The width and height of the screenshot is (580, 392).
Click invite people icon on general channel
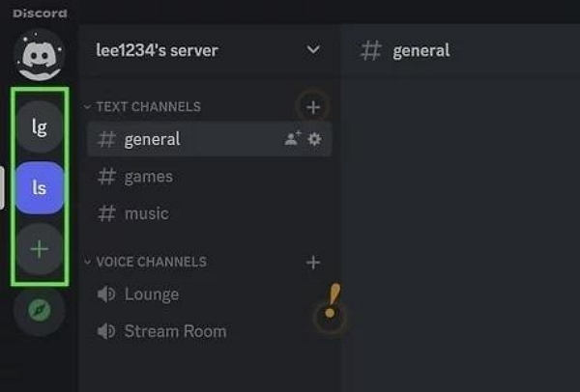292,139
